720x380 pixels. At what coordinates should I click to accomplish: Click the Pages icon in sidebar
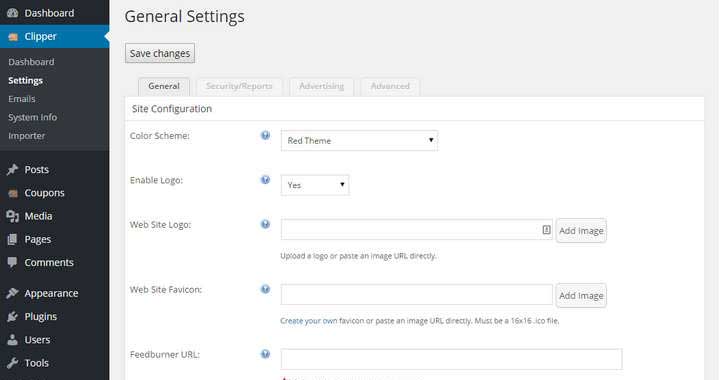point(12,240)
